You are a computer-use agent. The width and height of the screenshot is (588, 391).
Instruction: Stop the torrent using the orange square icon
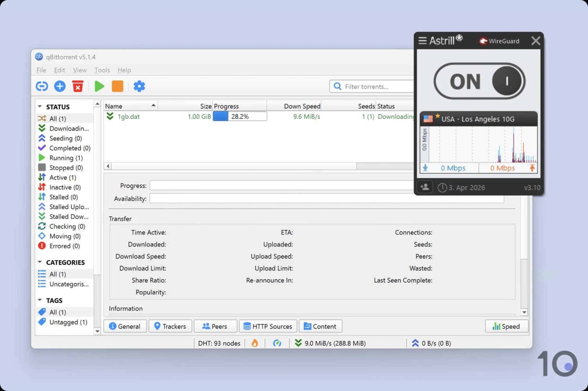(x=117, y=86)
